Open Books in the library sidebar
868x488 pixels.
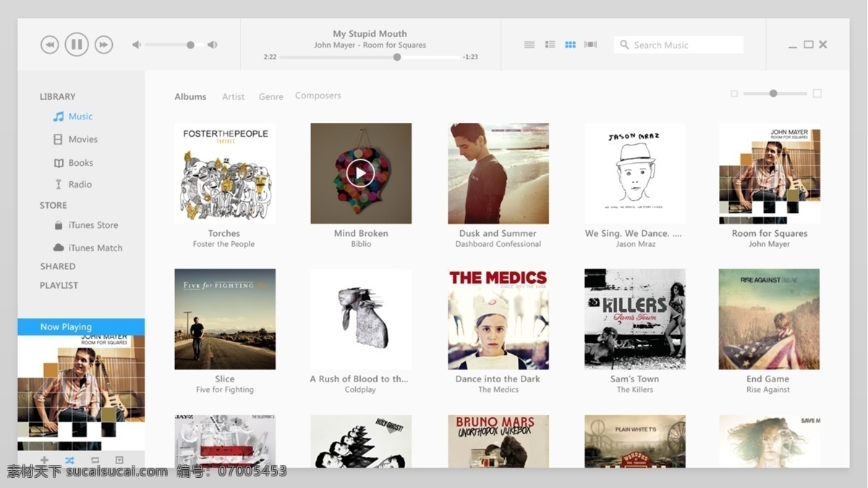click(x=73, y=163)
